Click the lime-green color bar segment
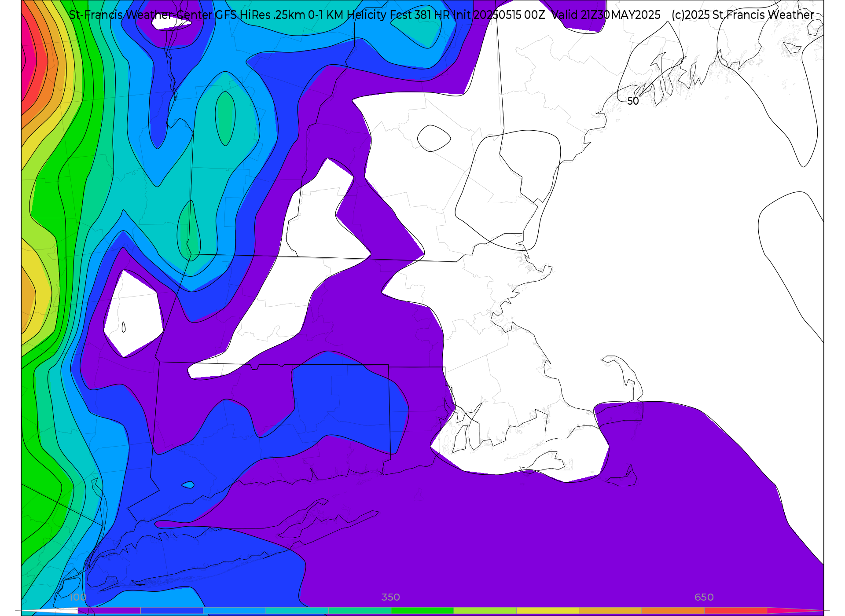 pos(485,611)
